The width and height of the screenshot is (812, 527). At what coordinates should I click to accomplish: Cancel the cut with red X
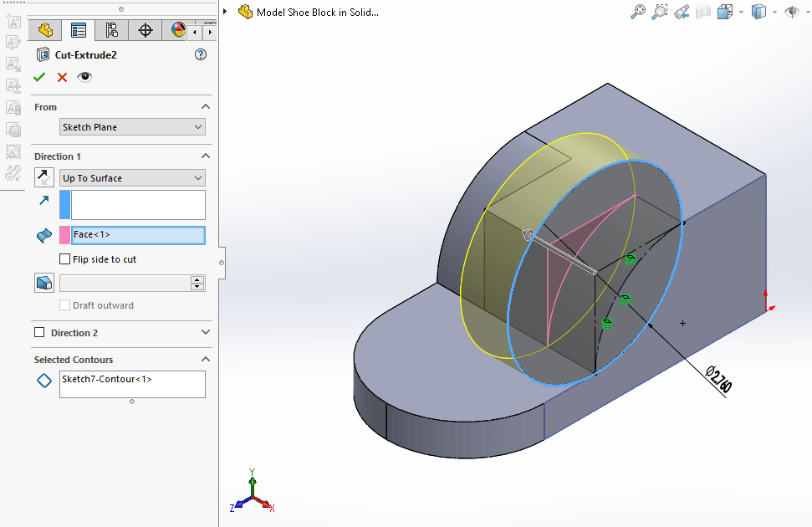pyautogui.click(x=62, y=77)
